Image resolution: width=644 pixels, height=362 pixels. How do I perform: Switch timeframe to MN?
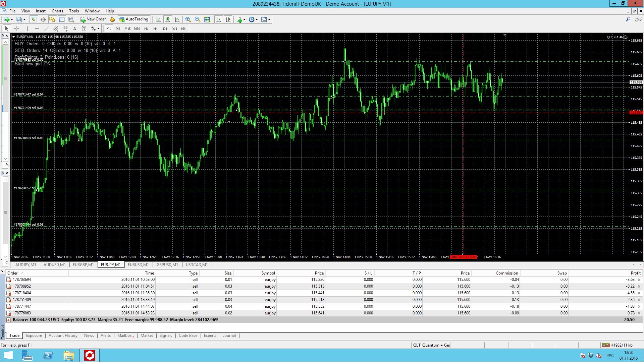point(184,28)
